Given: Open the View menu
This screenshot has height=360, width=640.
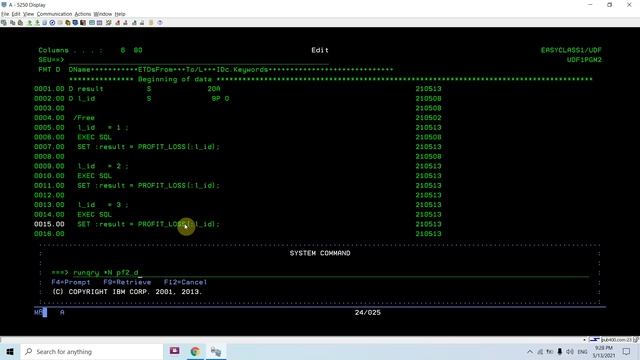Looking at the screenshot, I should [x=28, y=14].
